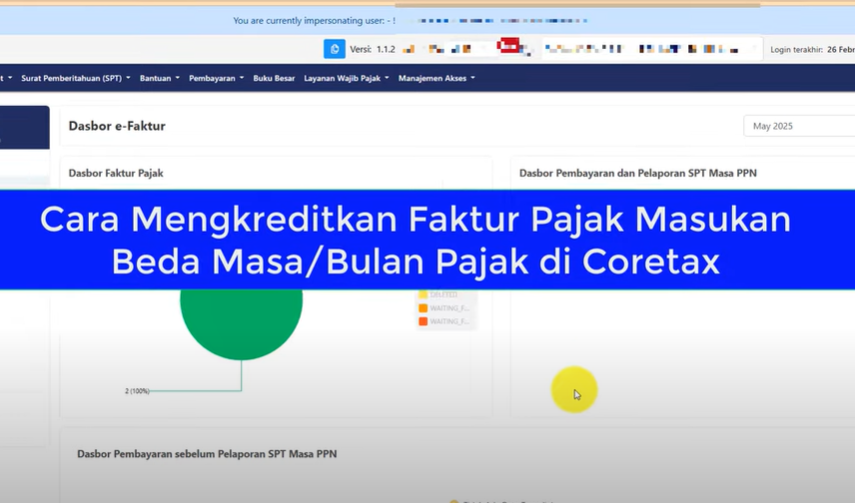
Task: Expand the caret next to Pembayaran
Action: point(242,78)
